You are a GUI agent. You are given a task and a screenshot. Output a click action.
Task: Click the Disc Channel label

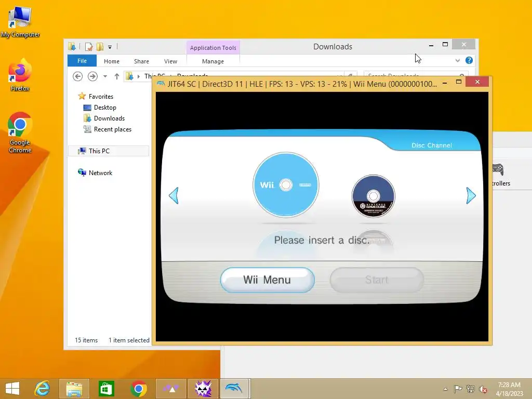point(432,145)
